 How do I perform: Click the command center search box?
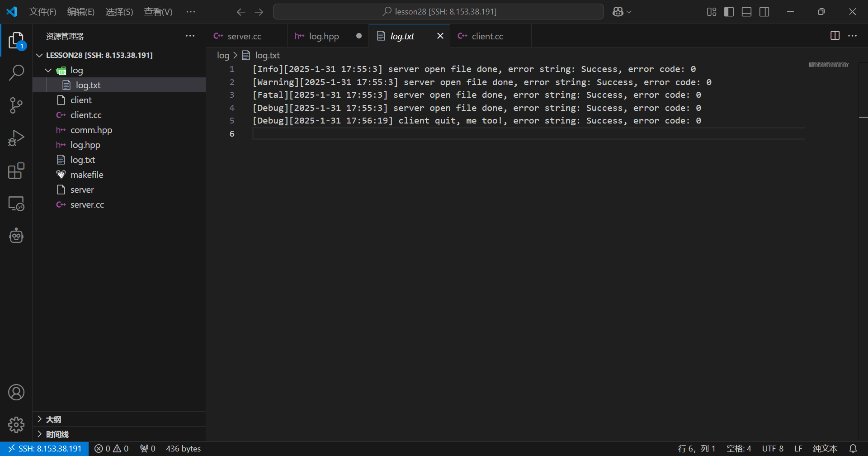pos(439,12)
